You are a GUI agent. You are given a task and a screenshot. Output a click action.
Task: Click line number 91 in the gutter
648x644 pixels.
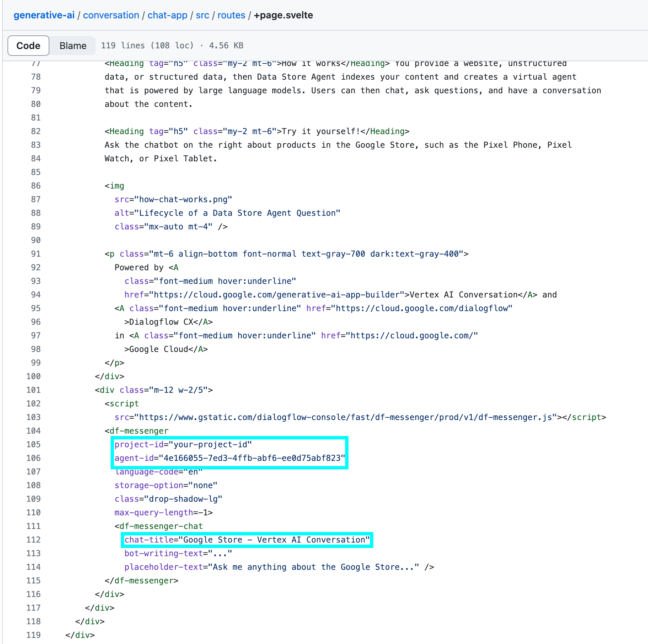pyautogui.click(x=36, y=254)
